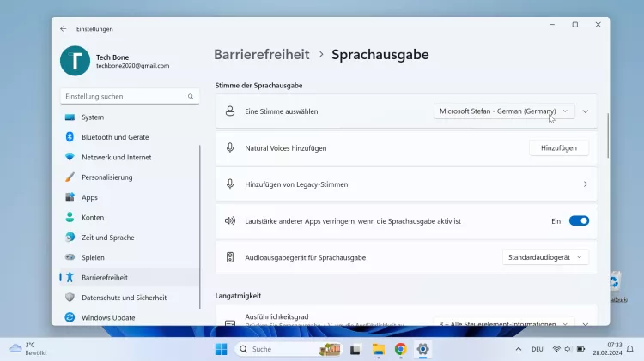
Task: Open notification bell in system tray
Action: 629,349
